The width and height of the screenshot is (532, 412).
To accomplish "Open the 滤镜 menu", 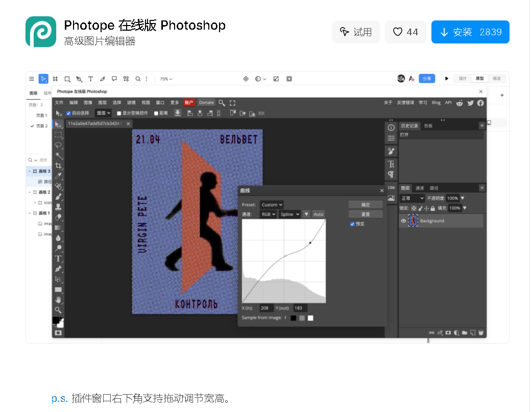I will point(131,103).
